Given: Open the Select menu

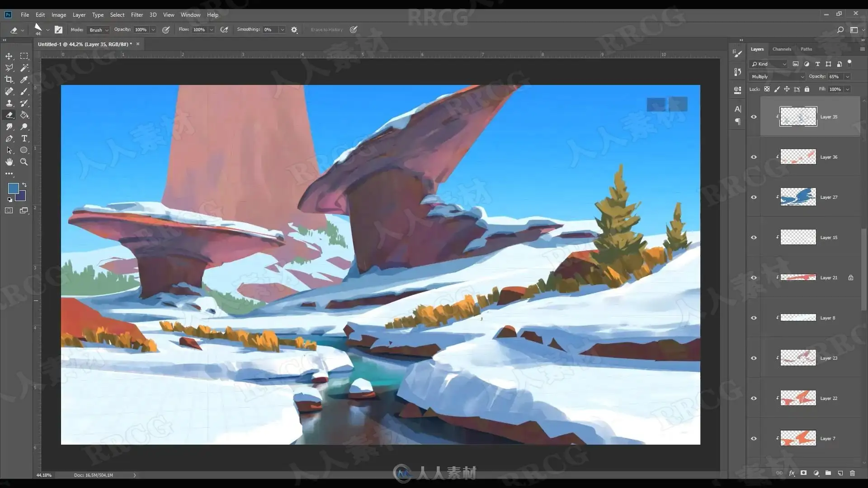Looking at the screenshot, I should tap(117, 15).
